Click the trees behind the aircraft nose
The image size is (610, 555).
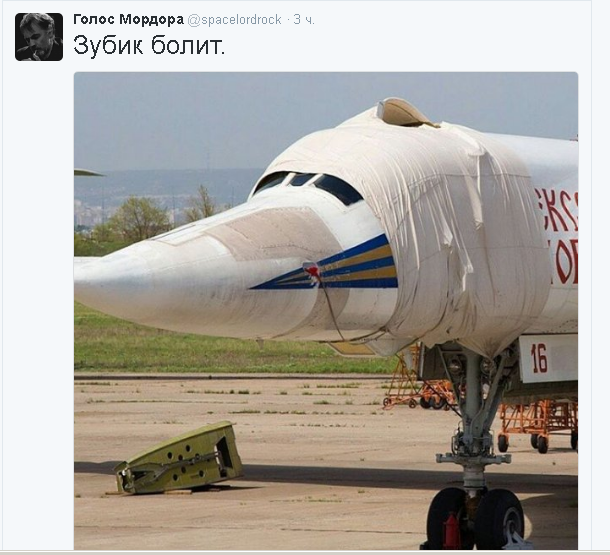point(142,218)
